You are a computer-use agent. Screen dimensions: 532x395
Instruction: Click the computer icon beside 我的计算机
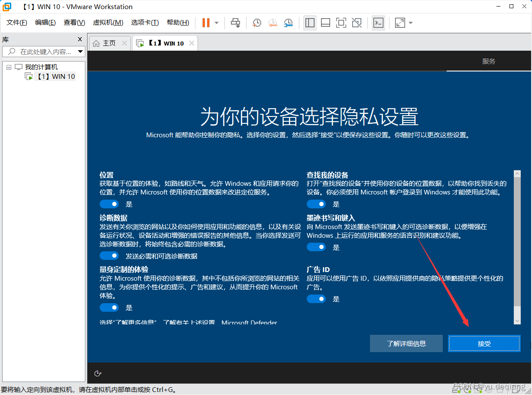tap(19, 67)
